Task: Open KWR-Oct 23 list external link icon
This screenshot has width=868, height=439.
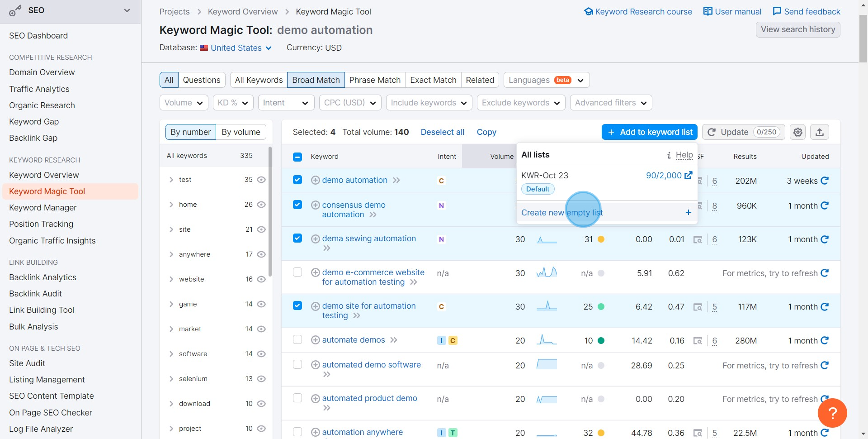Action: pyautogui.click(x=689, y=175)
